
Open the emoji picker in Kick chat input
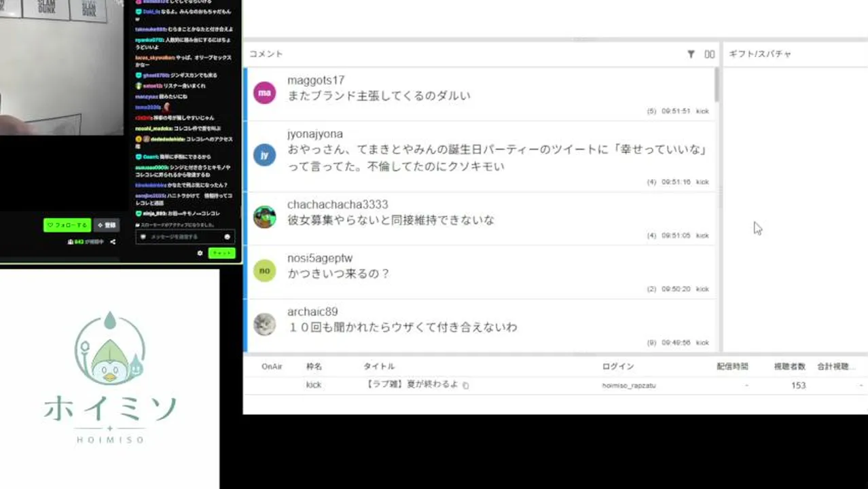tap(227, 237)
